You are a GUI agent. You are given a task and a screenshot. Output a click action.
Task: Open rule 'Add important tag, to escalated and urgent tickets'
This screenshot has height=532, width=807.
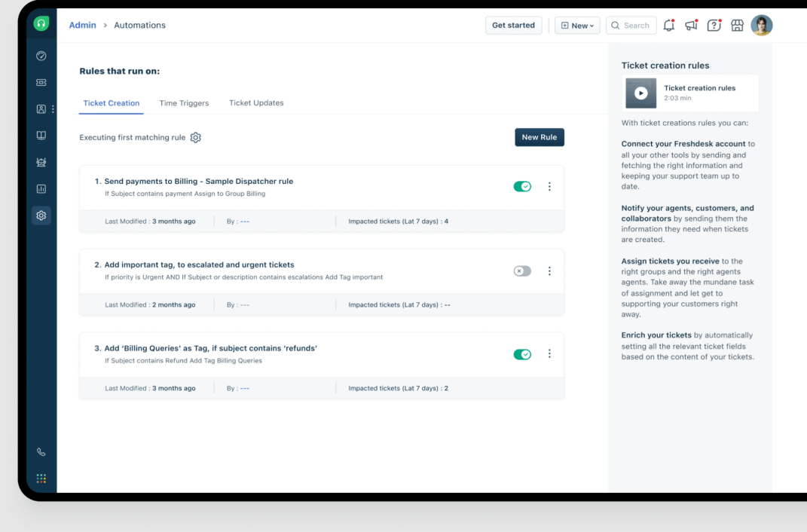pos(199,264)
